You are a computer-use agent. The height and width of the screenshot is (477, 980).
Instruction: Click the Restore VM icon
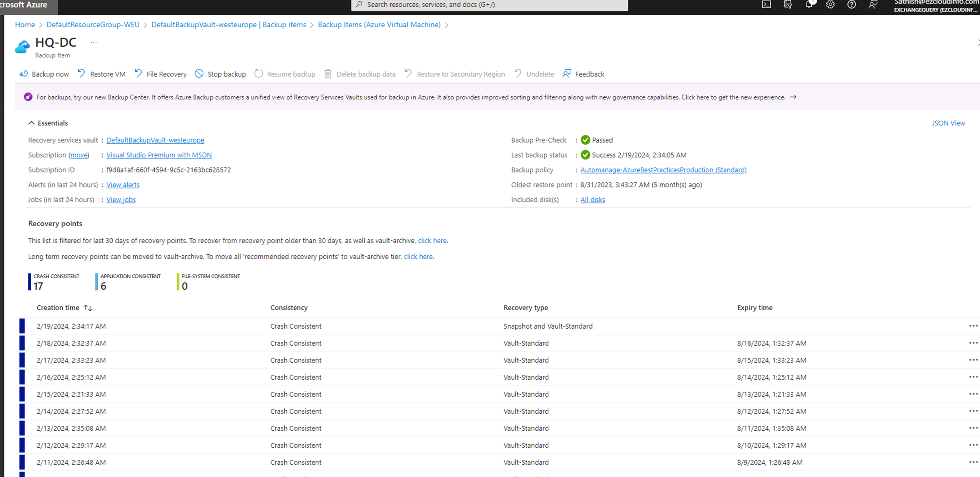pyautogui.click(x=81, y=74)
